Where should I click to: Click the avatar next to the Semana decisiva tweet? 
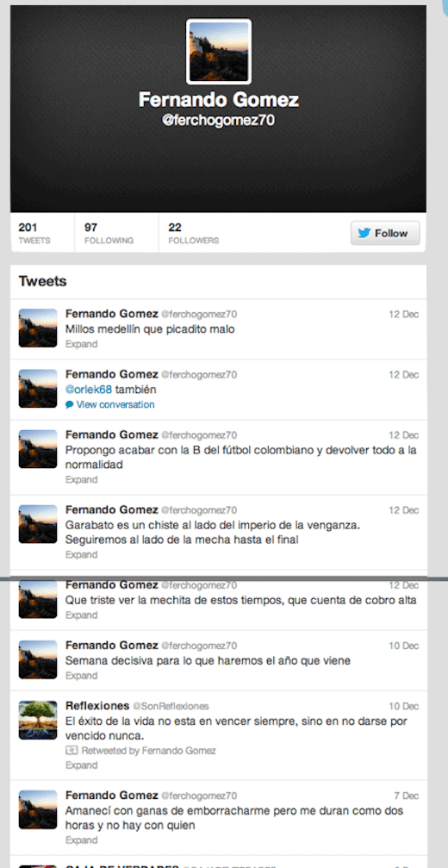tap(38, 659)
